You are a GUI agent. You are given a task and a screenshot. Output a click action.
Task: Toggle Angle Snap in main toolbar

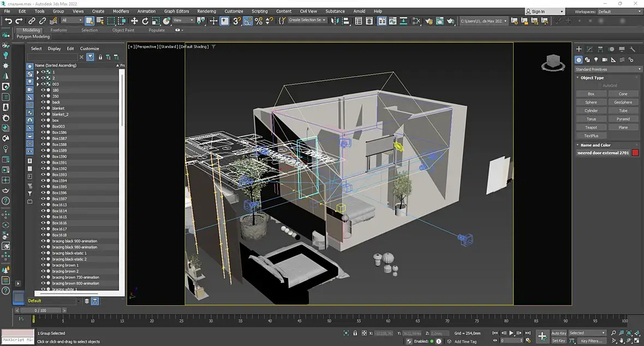coord(248,21)
